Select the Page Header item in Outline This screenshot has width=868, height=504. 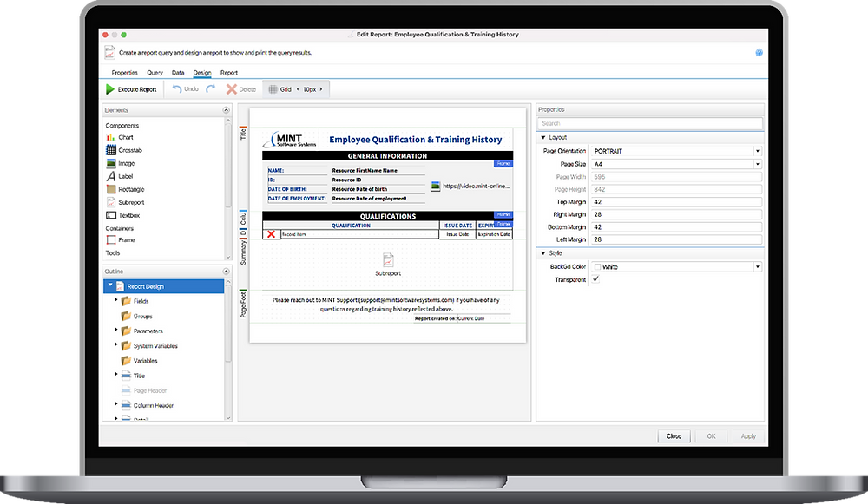(x=144, y=390)
